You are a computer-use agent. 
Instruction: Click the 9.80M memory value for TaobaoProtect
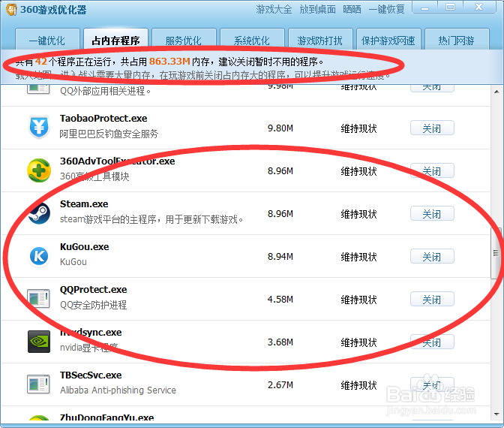[280, 128]
